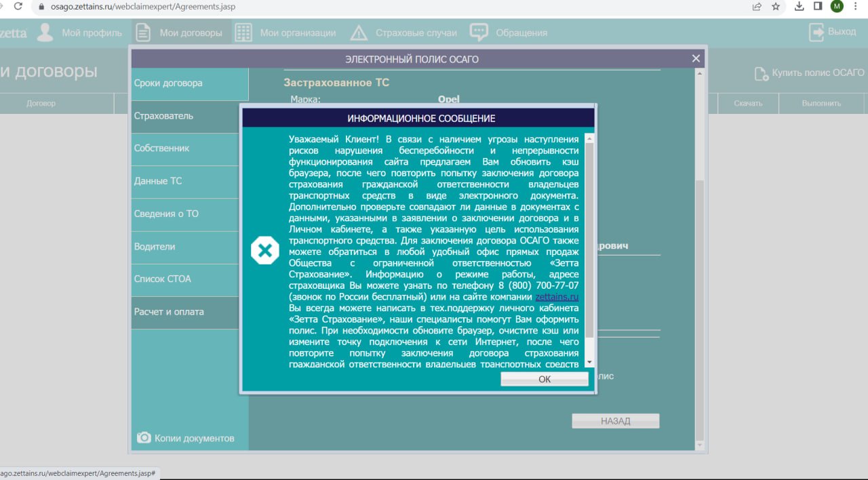Open the Страховые случаи menu item

[417, 33]
